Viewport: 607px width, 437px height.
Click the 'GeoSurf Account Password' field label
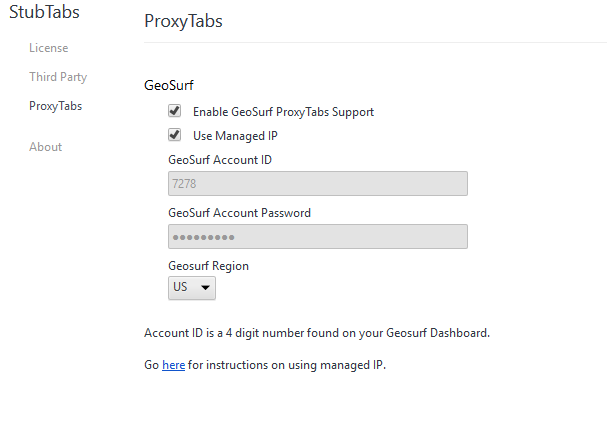point(239,213)
